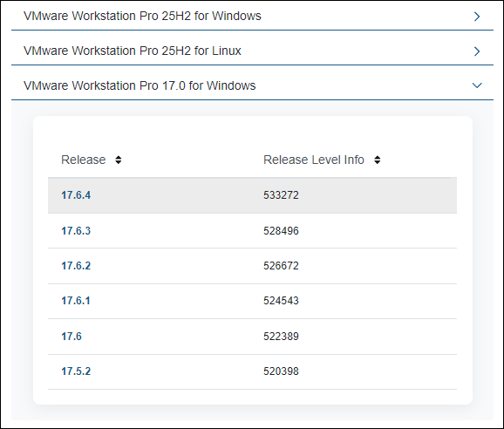Open release 17.6.3 link

click(x=76, y=231)
